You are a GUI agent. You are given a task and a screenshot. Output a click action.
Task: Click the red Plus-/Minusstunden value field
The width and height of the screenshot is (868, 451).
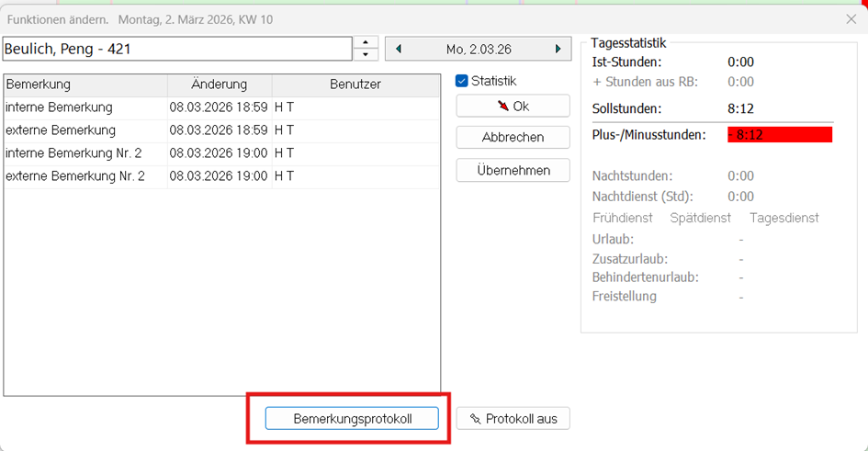tap(779, 135)
